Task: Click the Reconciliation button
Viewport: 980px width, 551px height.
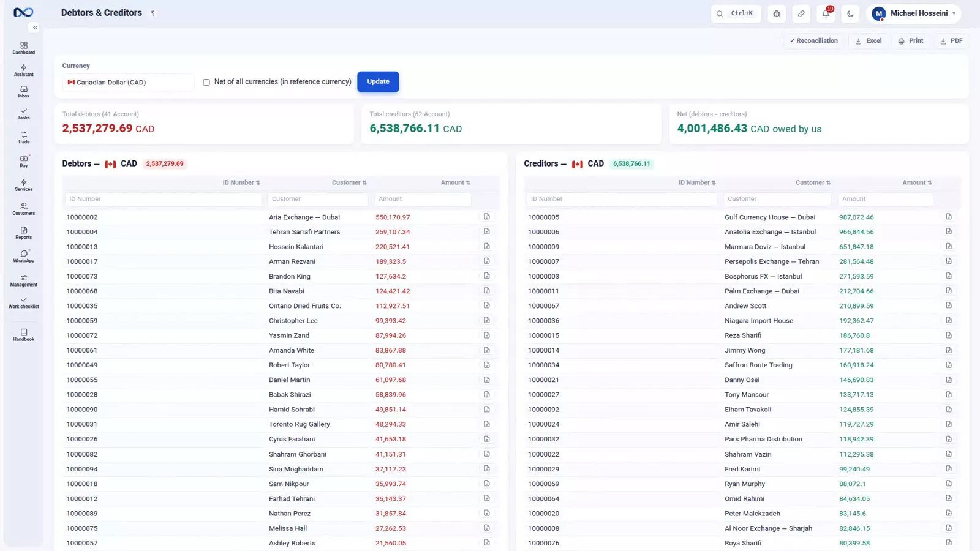Action: [x=813, y=41]
